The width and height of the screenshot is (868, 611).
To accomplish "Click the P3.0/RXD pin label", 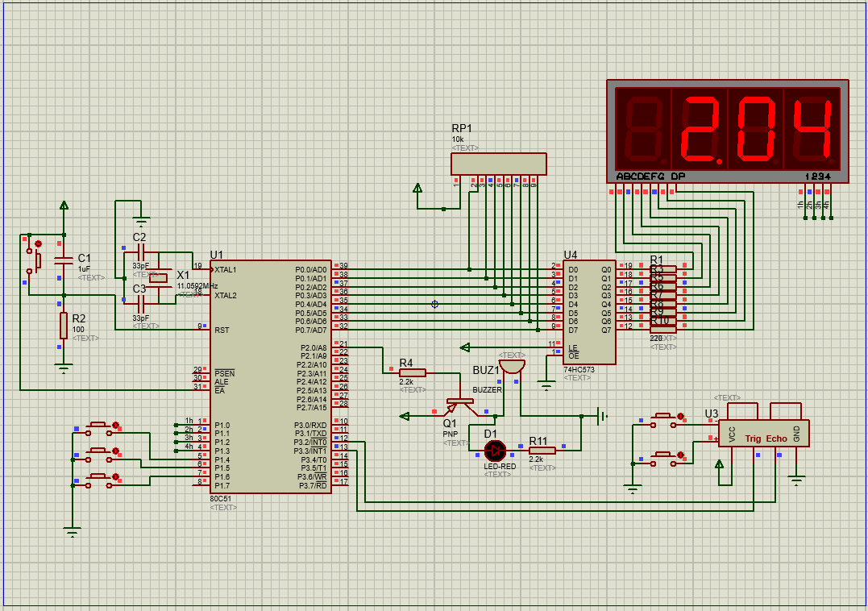I will [x=310, y=425].
